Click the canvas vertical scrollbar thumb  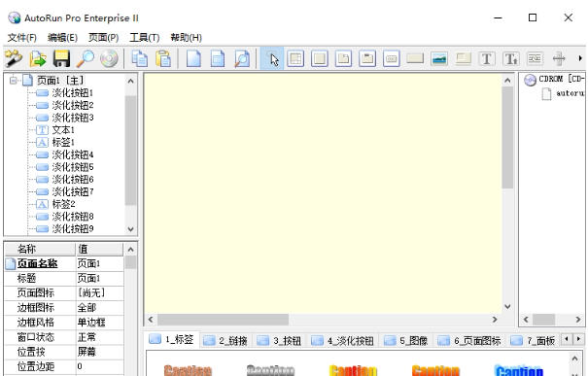click(x=507, y=138)
